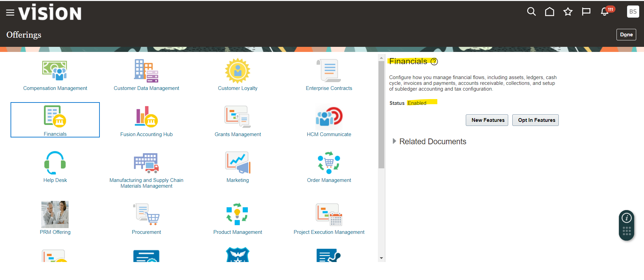Click the scrollbar down arrow
The image size is (644, 280).
[381, 258]
